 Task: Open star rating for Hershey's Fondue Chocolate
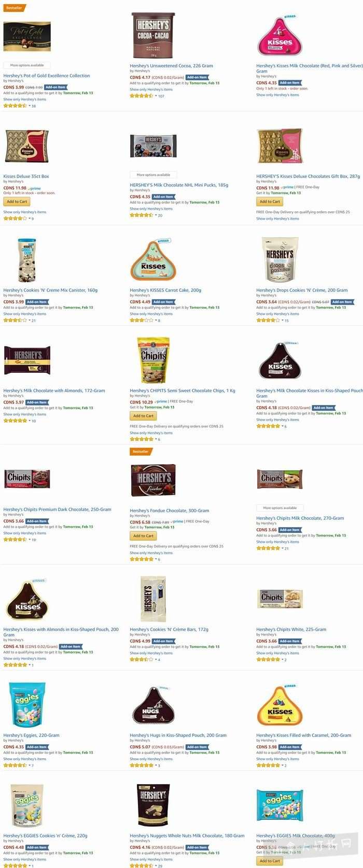(x=142, y=559)
